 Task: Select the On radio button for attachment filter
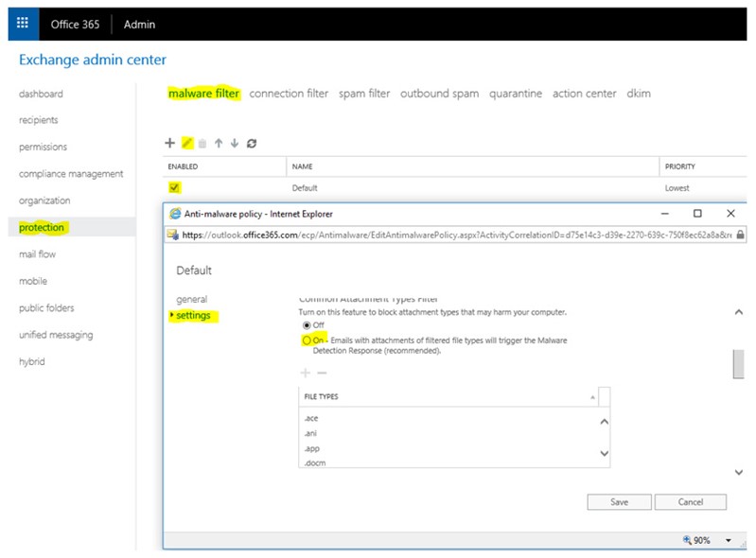[306, 340]
